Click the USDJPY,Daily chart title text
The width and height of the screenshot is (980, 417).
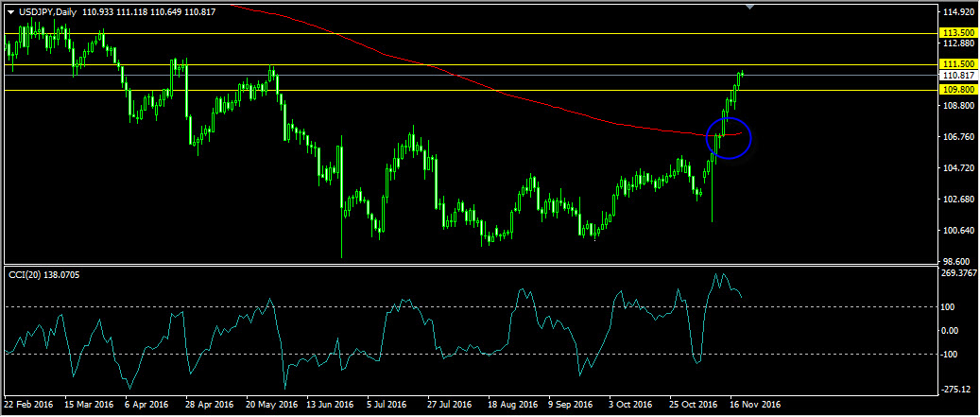(x=46, y=11)
